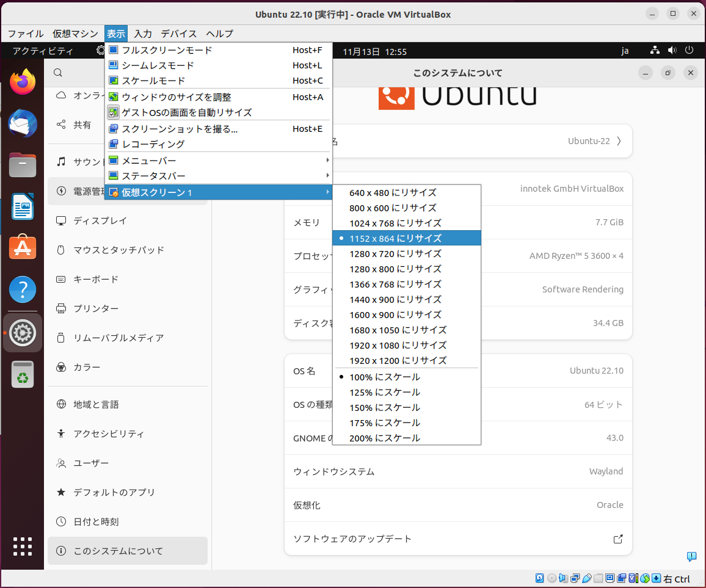Image resolution: width=706 pixels, height=588 pixels.
Task: Set scale to 150%
Action: 407,408
